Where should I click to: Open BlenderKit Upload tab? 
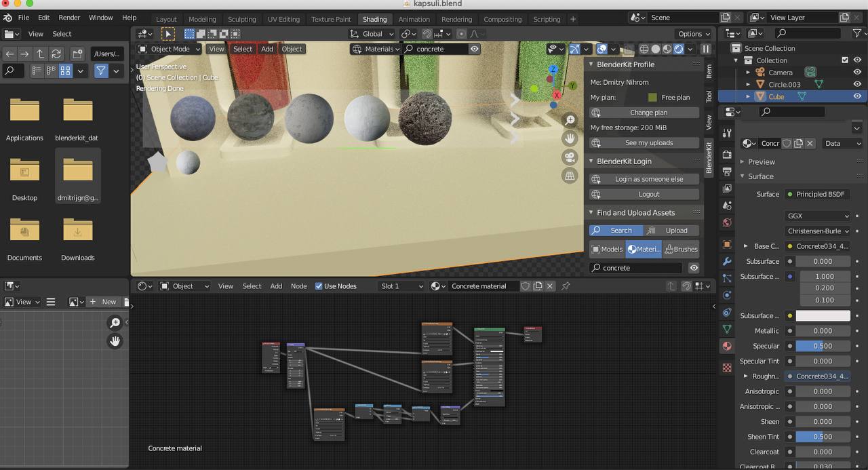point(671,231)
